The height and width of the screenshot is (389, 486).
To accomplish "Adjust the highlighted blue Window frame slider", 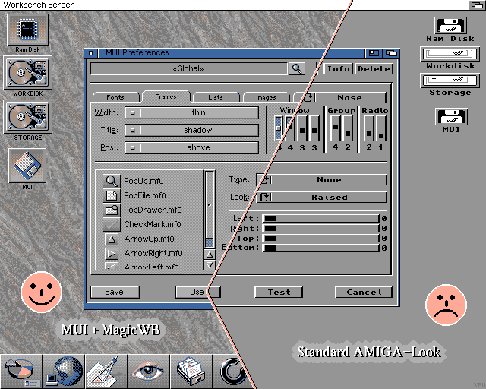I will tap(278, 128).
